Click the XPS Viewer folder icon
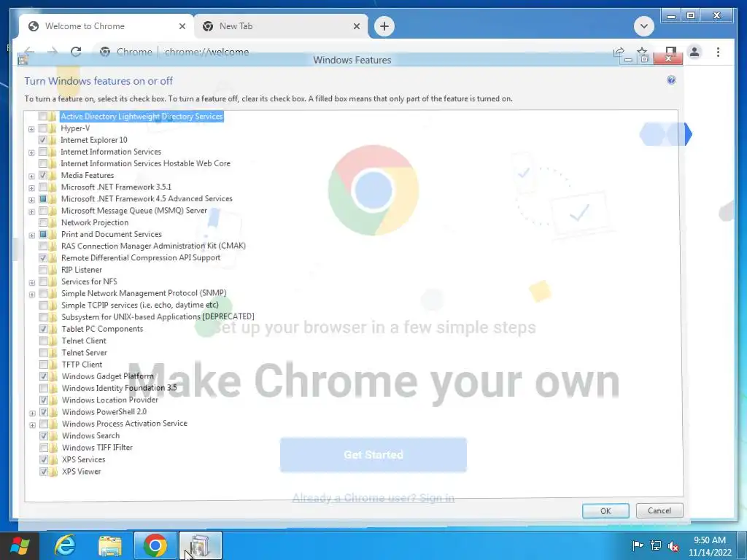Screen dimensions: 747x560 coord(53,472)
